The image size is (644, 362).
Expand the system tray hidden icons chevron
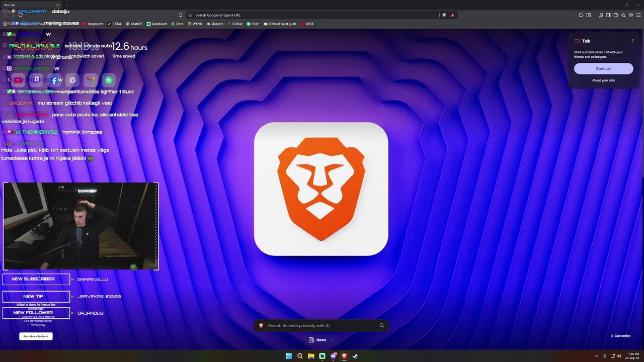597,356
